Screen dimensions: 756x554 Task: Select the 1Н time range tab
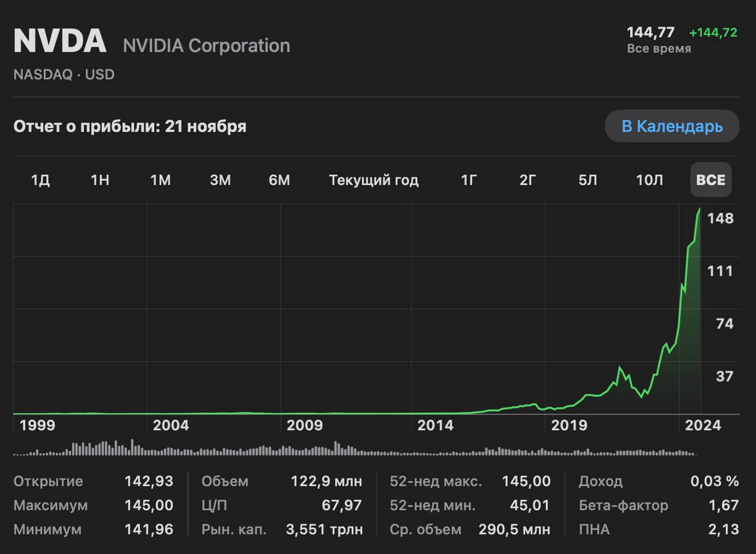click(x=100, y=180)
